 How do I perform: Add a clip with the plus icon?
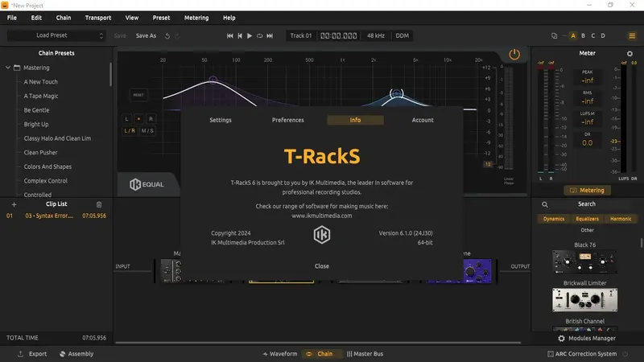click(x=14, y=204)
